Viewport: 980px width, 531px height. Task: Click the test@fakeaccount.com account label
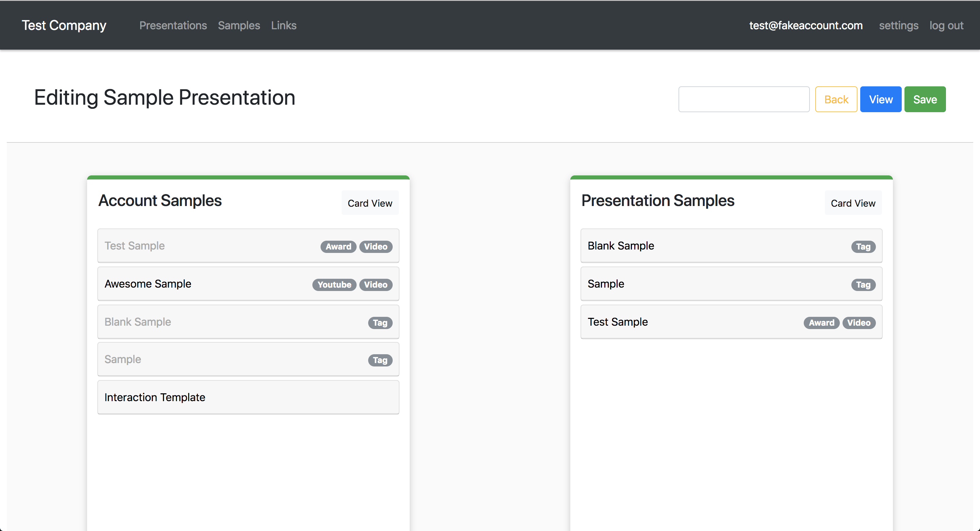point(805,25)
